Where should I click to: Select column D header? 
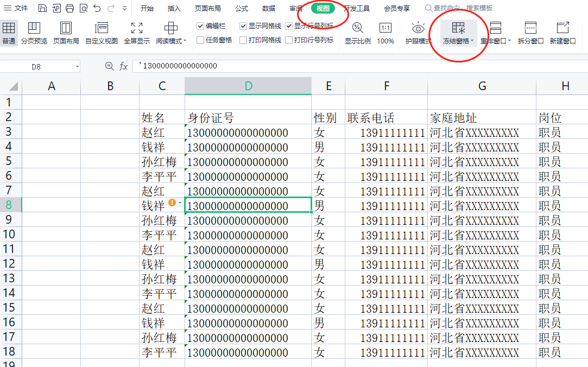click(248, 86)
